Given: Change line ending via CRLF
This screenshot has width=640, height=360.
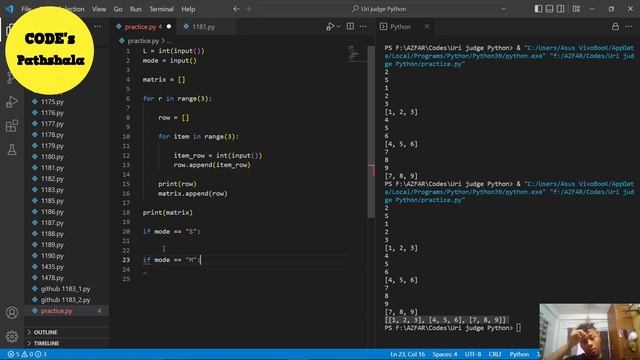Looking at the screenshot, I should tap(495, 354).
